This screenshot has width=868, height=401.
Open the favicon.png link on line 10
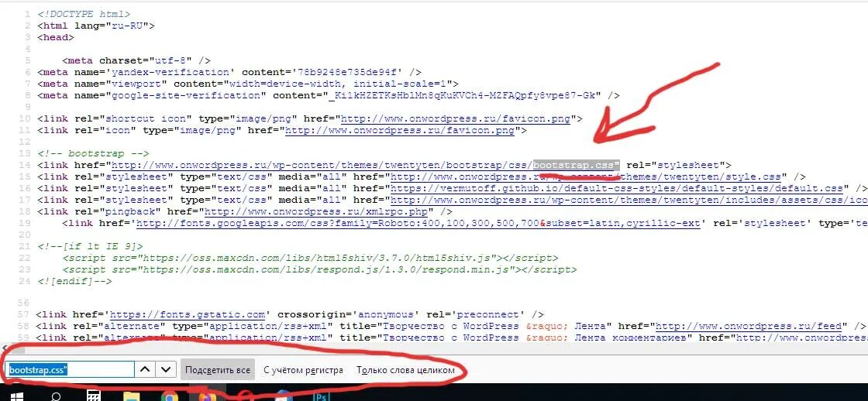coord(455,118)
